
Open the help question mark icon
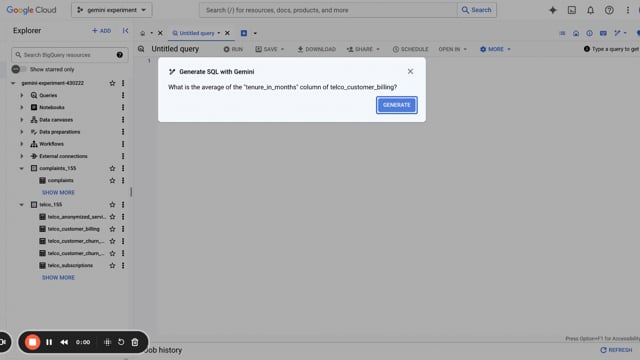(609, 10)
